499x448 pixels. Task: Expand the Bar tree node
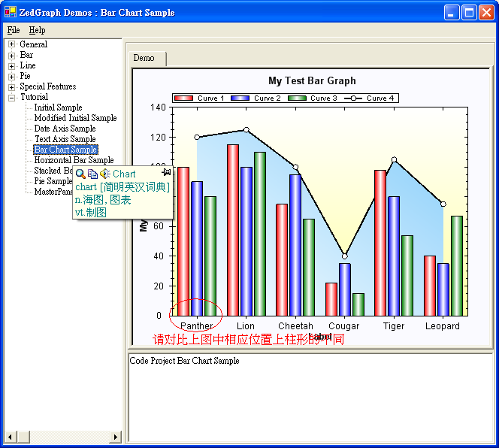click(x=11, y=56)
